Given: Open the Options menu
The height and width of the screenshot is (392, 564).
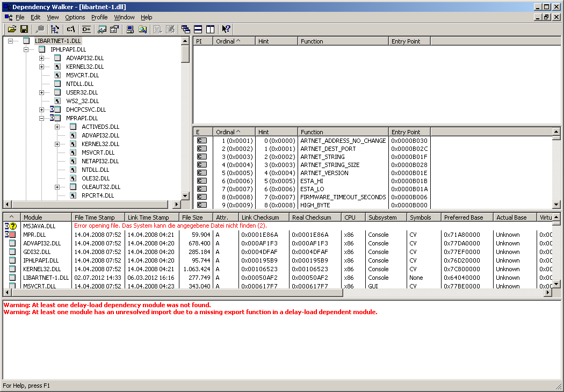Looking at the screenshot, I should point(75,17).
